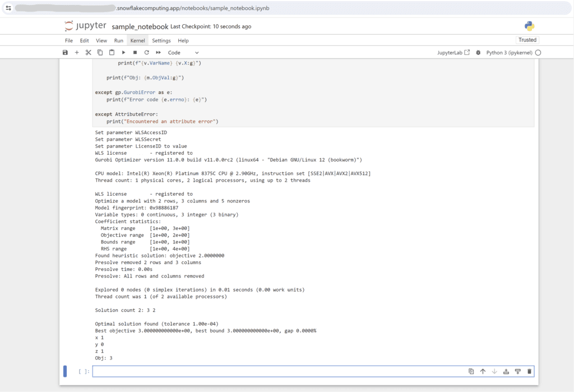The image size is (574, 392).
Task: Move the active cell up
Action: point(483,371)
